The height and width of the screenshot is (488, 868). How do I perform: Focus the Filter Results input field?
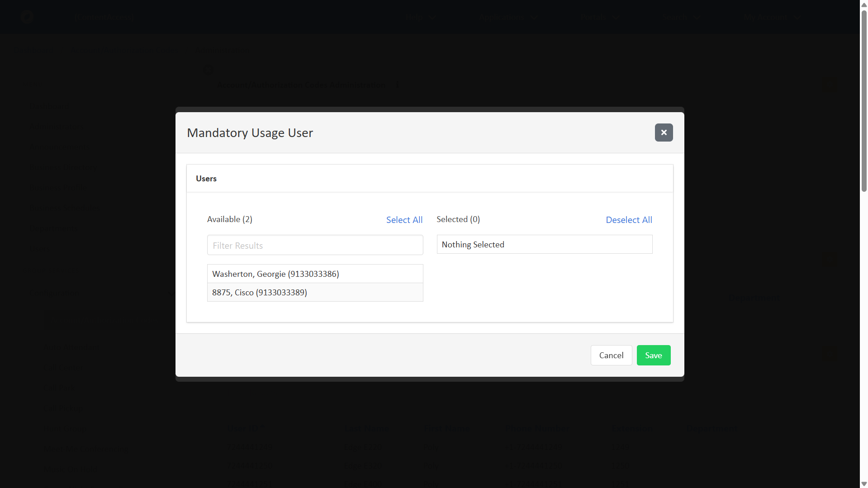click(315, 245)
